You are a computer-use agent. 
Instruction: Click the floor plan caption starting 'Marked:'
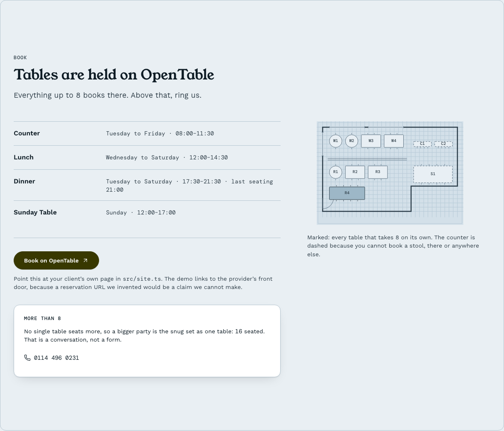pos(393,246)
